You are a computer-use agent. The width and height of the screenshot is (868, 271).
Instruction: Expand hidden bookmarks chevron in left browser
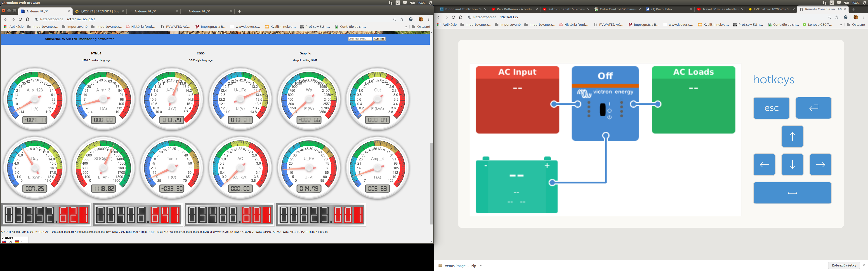406,27
